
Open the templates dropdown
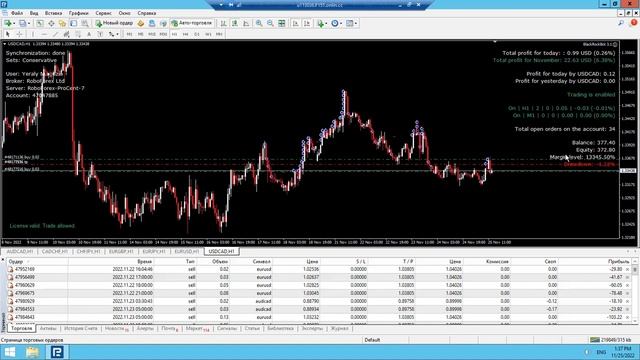[352, 23]
